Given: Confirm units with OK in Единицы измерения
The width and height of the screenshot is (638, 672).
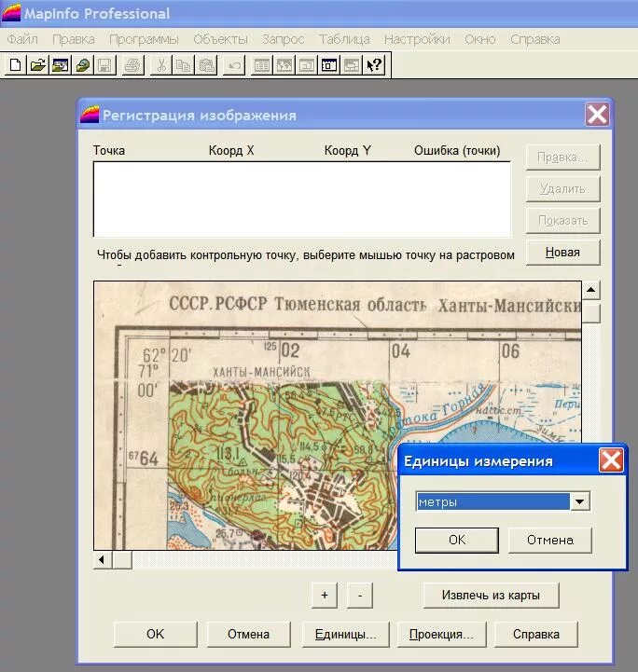Looking at the screenshot, I should pos(457,540).
